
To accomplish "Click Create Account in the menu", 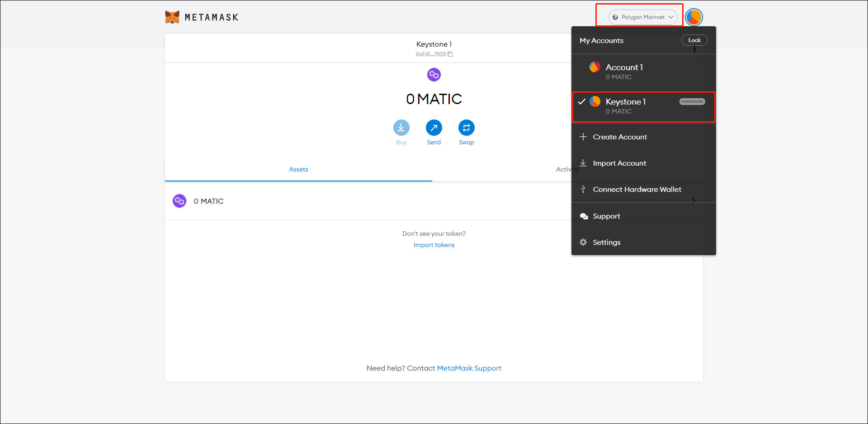I will tap(619, 137).
